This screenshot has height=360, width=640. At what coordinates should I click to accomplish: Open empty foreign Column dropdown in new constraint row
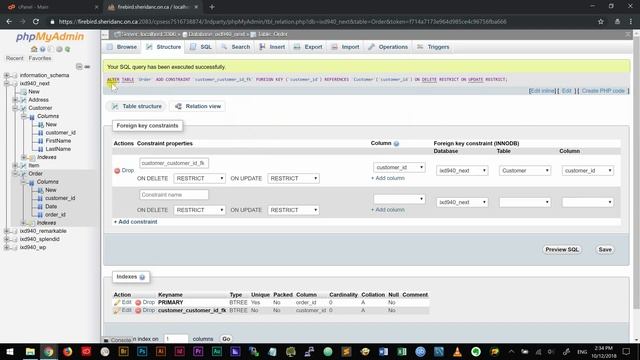point(588,202)
